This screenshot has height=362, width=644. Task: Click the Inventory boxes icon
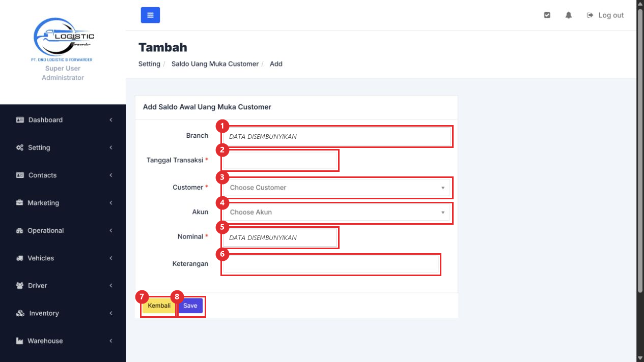[20, 313]
